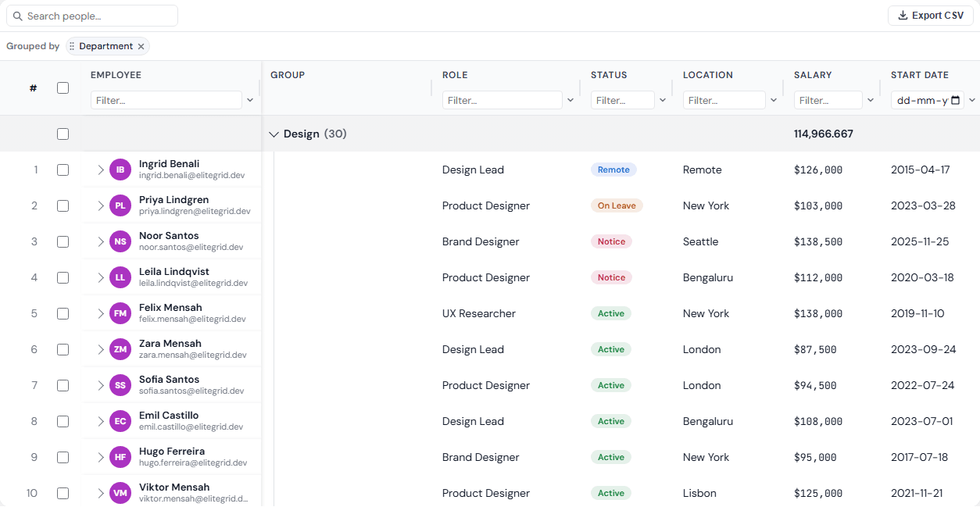Expand Emil Castillo's row details
The image size is (980, 507).
[x=101, y=421]
